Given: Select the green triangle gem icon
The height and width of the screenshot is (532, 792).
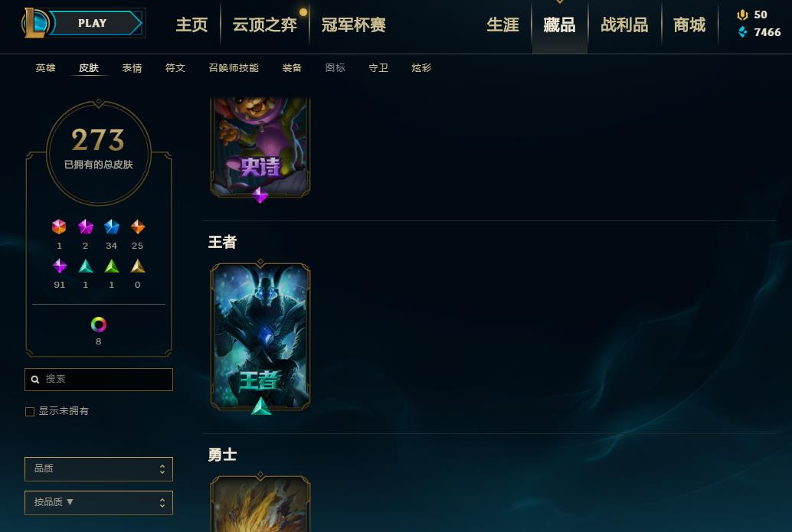Looking at the screenshot, I should click(112, 266).
